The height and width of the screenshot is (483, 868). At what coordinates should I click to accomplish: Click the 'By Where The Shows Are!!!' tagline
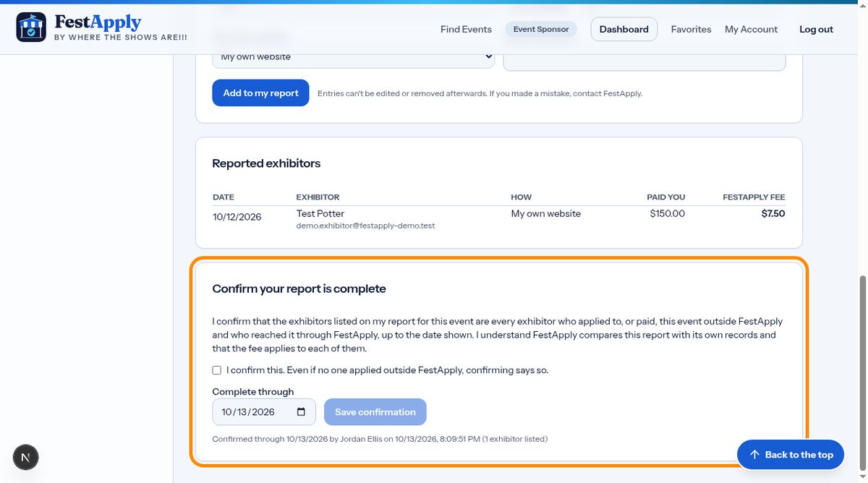tap(121, 37)
